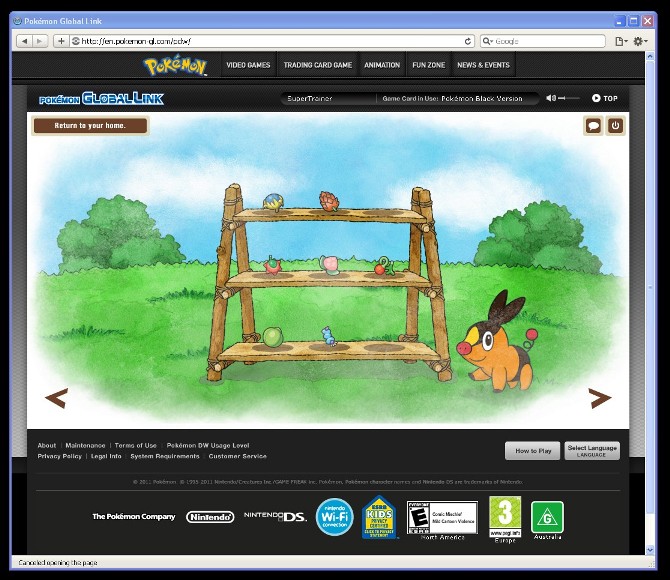Click the browser address bar
Viewport: 670px width, 580px height.
(x=270, y=41)
